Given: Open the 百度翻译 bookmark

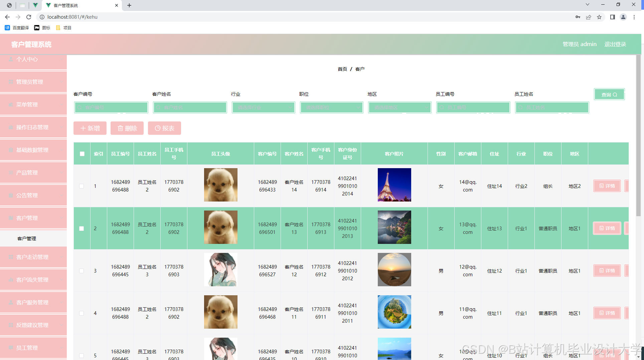Looking at the screenshot, I should pos(17,28).
